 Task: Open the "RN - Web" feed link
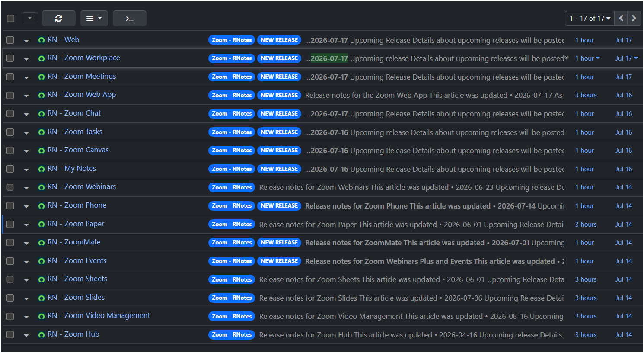63,39
